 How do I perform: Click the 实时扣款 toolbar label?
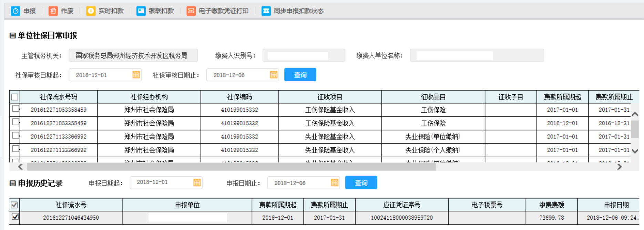coord(111,11)
